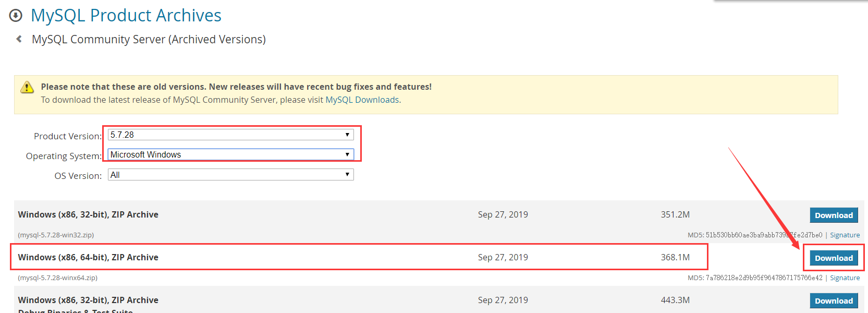The image size is (868, 313).
Task: Click the arrow on the OS Version select
Action: [347, 174]
